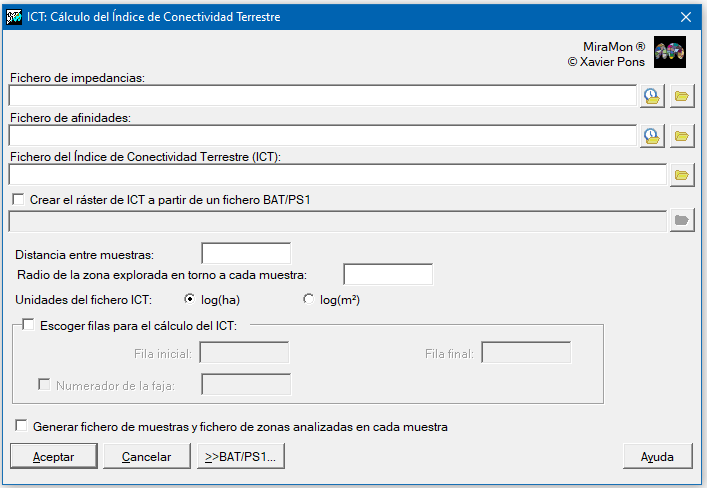This screenshot has width=707, height=488.
Task: Check Escogerfilas para el cálculo del ICT
Action: click(x=28, y=325)
